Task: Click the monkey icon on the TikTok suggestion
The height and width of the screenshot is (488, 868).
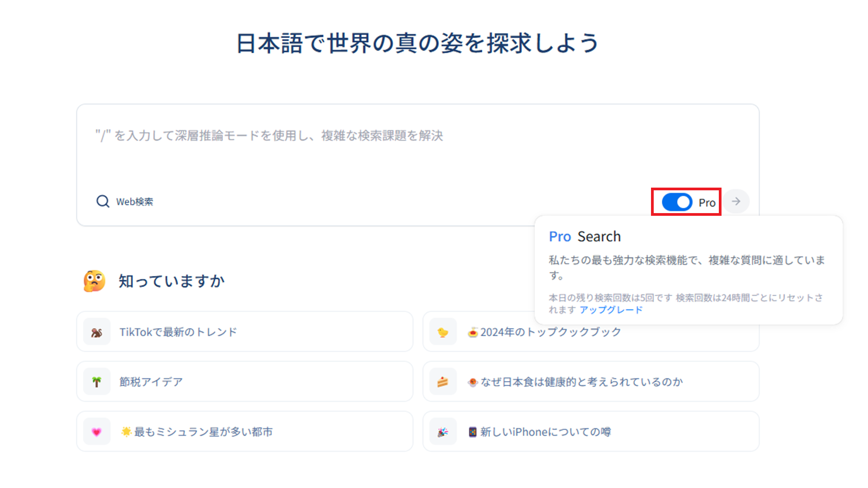Action: coord(97,331)
